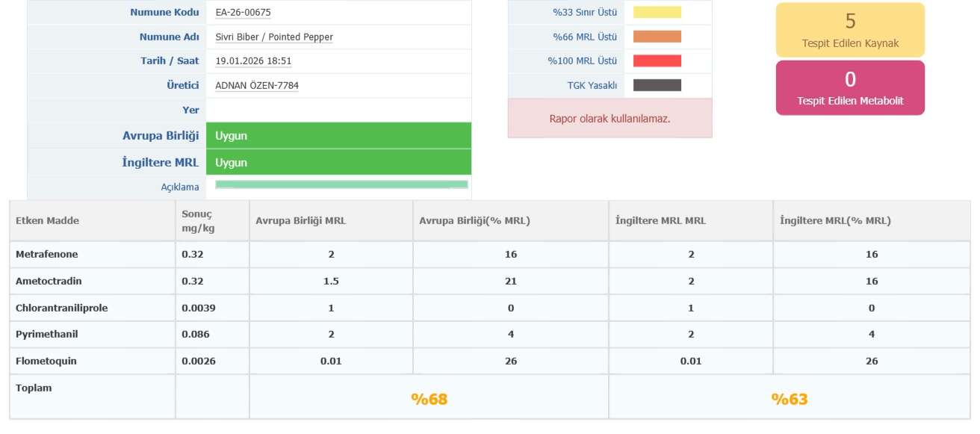Screen dimensions: 980x434
Task: Open the Tespit Edilen Metabolit card
Action: click(x=850, y=88)
